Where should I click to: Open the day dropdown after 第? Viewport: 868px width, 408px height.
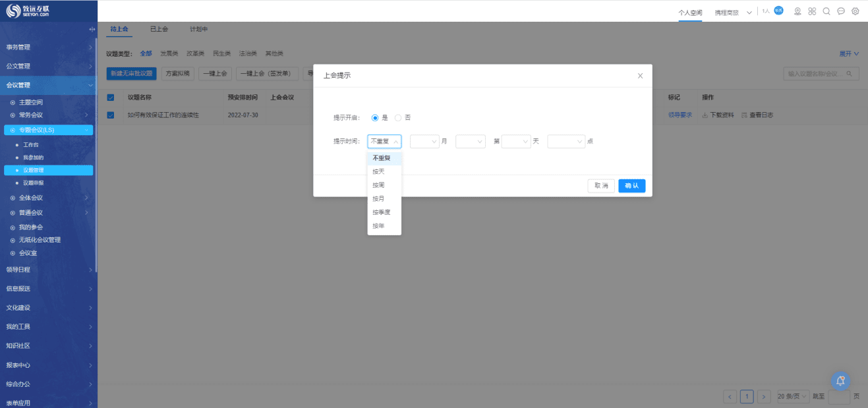[516, 141]
